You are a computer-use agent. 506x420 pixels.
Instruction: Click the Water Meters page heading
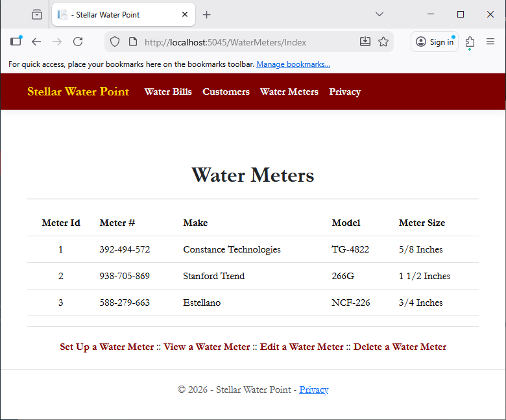(x=253, y=175)
